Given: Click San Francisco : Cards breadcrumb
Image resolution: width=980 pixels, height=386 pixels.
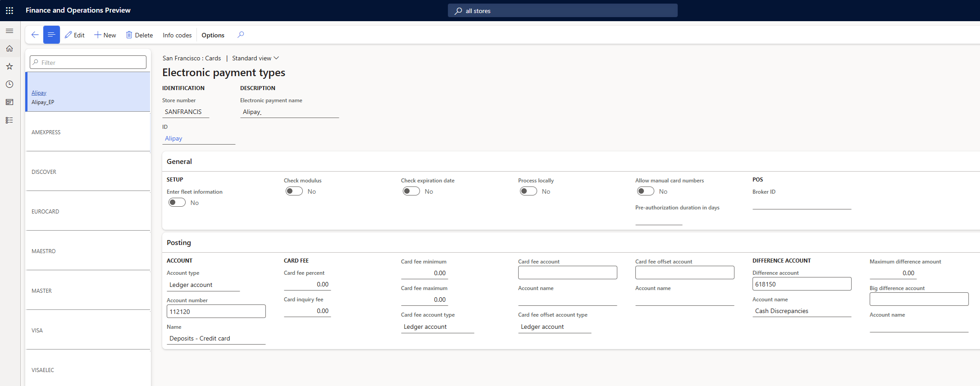Looking at the screenshot, I should (191, 58).
